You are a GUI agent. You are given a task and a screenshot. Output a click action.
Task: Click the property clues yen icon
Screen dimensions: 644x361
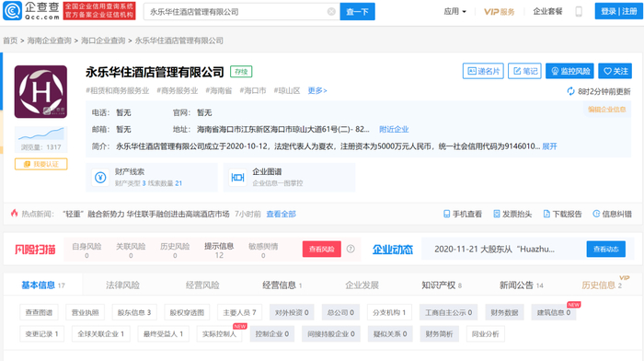(100, 178)
